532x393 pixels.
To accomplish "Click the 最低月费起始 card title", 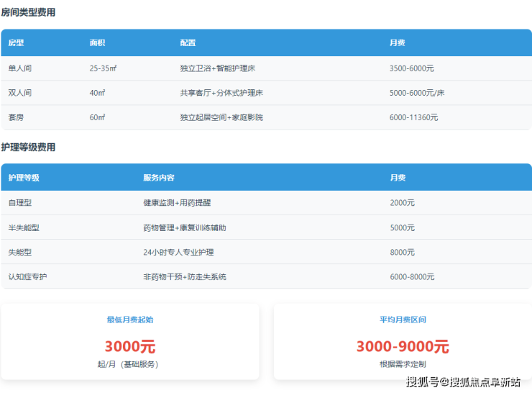I will [129, 320].
